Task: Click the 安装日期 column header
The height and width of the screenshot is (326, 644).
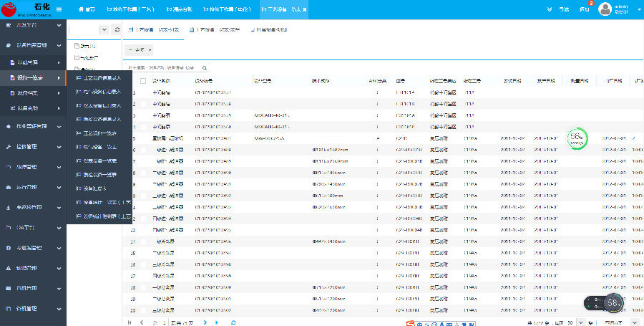Action: coord(512,81)
